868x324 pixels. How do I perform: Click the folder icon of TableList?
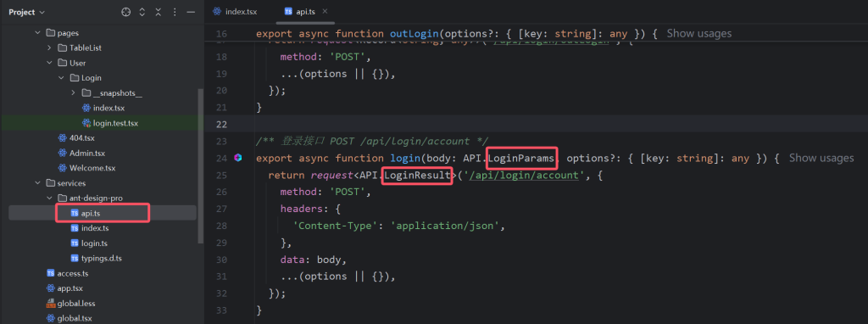point(62,47)
